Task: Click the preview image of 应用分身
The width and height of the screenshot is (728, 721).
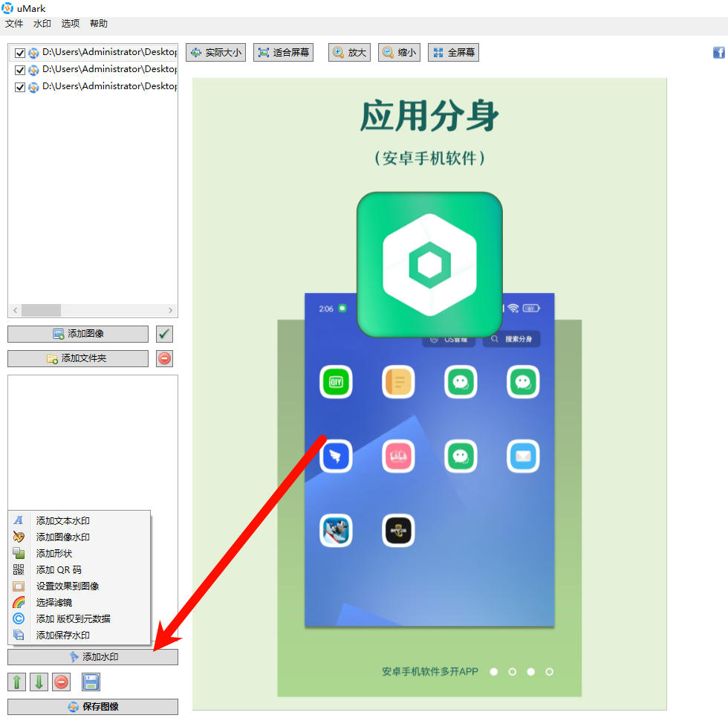Action: coord(429,394)
